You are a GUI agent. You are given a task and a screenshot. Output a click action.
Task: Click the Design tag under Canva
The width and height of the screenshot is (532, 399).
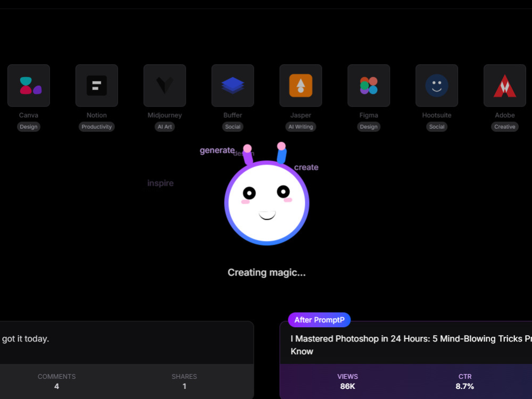(29, 127)
